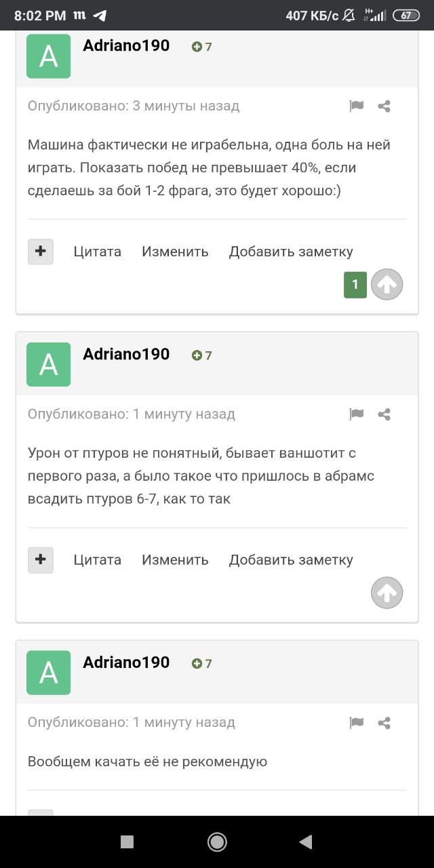Toggle multiquote plus on first post

41,252
